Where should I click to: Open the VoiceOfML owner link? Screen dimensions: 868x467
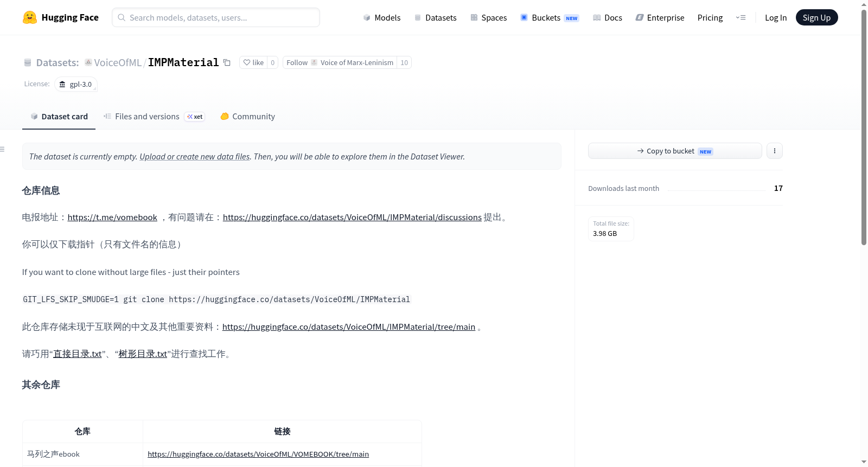point(118,62)
